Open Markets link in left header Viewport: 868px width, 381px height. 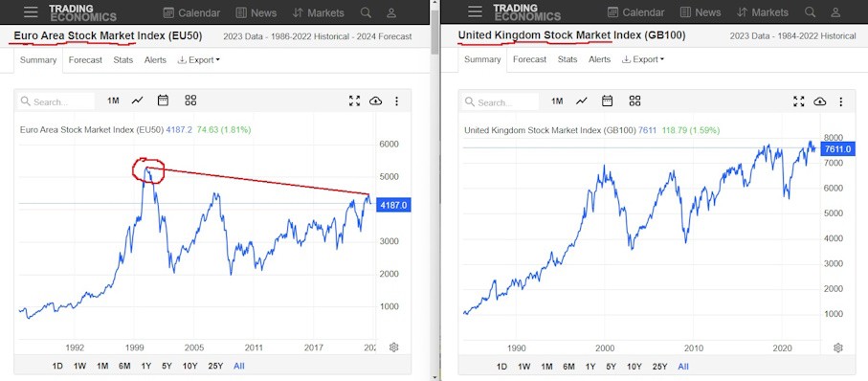click(x=319, y=12)
